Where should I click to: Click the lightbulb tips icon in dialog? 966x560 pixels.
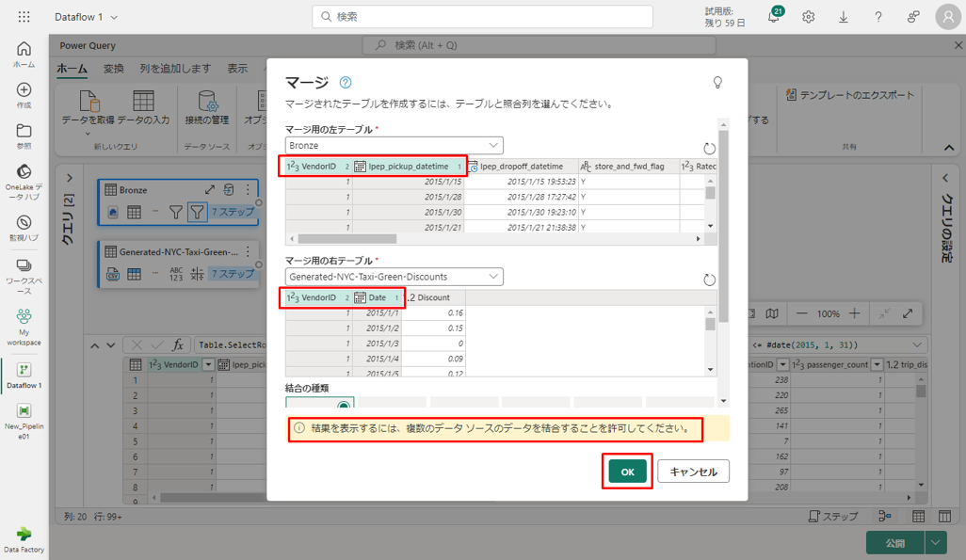[x=717, y=83]
